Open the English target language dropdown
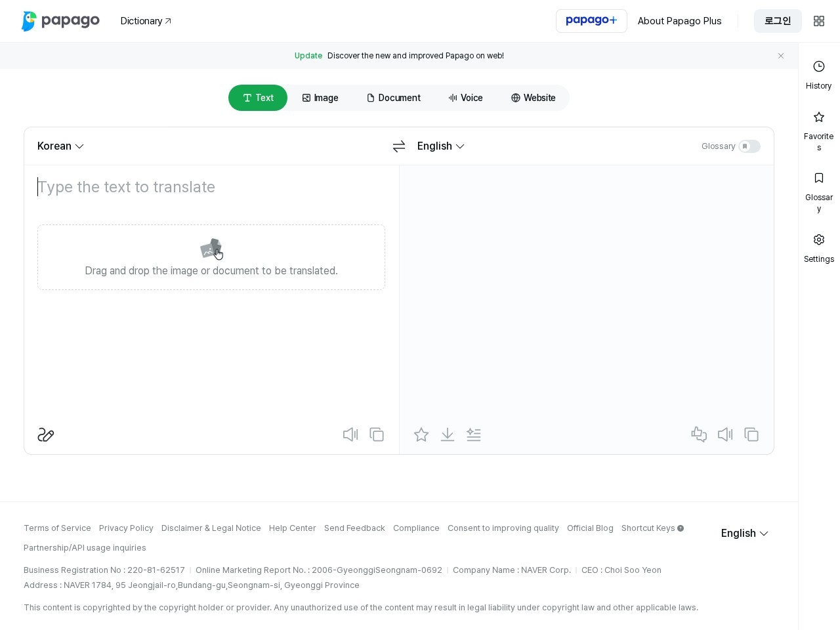Image resolution: width=840 pixels, height=630 pixels. (x=441, y=146)
